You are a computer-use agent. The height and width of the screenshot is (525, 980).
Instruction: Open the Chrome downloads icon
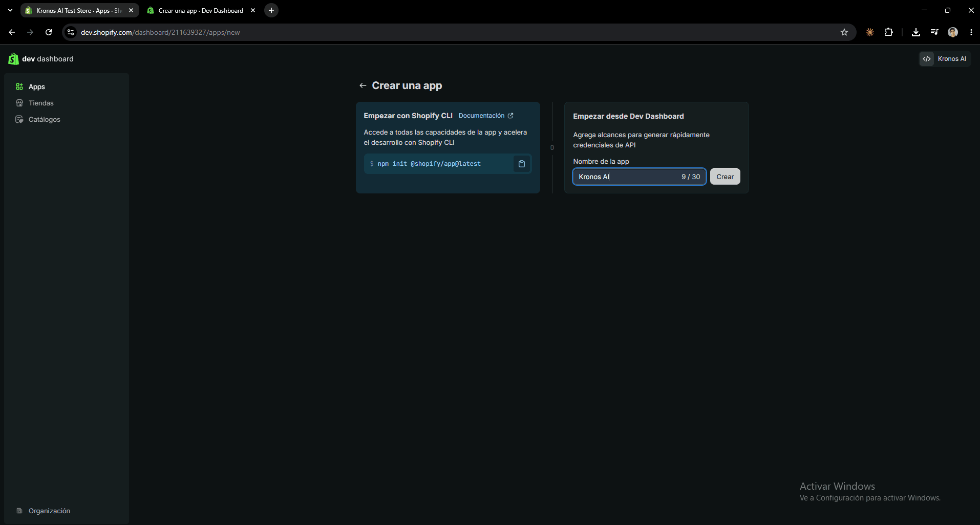click(915, 32)
